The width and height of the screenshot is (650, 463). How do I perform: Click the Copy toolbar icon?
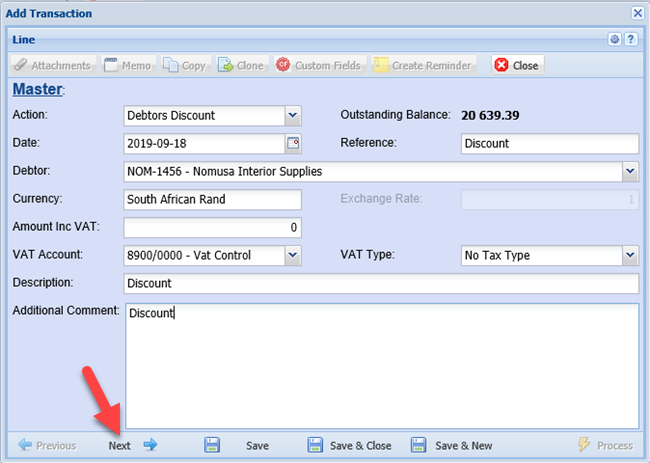pos(185,65)
